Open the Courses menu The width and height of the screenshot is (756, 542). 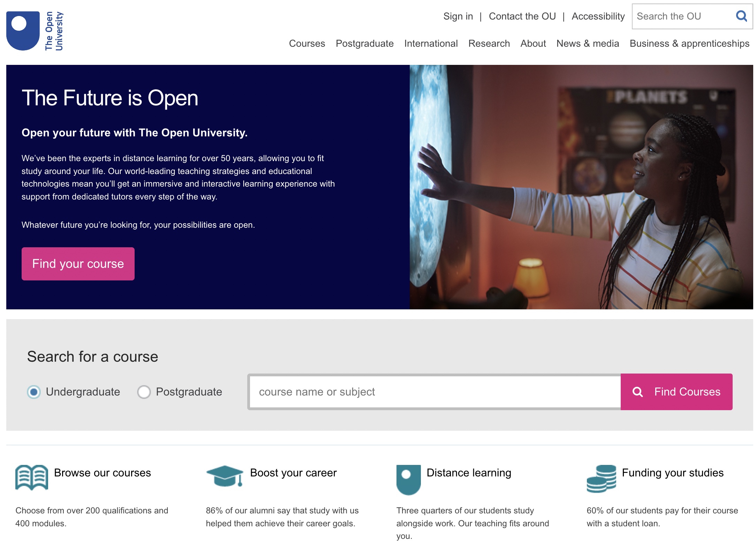pos(307,44)
